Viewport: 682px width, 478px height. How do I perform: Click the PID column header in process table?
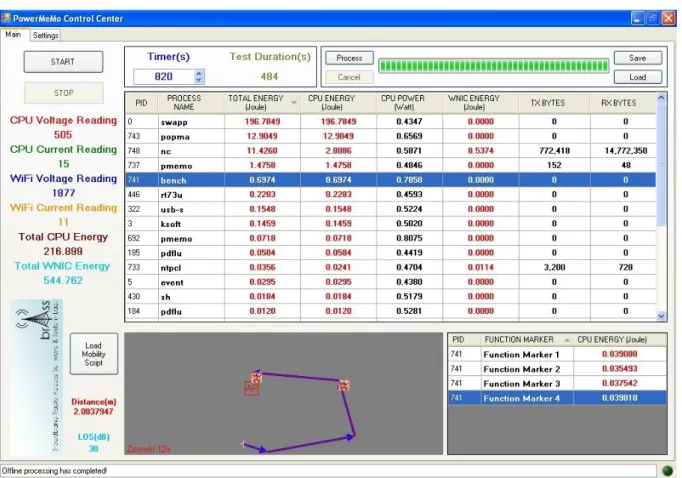[x=141, y=103]
